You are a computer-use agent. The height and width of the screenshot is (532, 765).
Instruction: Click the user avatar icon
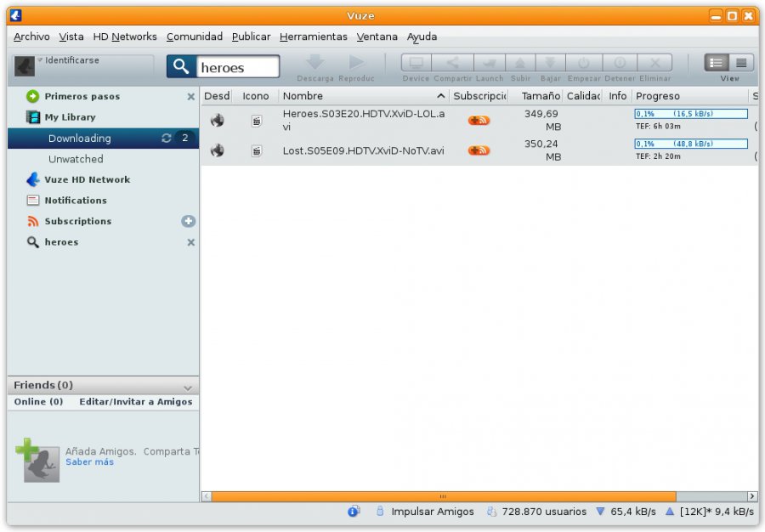click(25, 65)
